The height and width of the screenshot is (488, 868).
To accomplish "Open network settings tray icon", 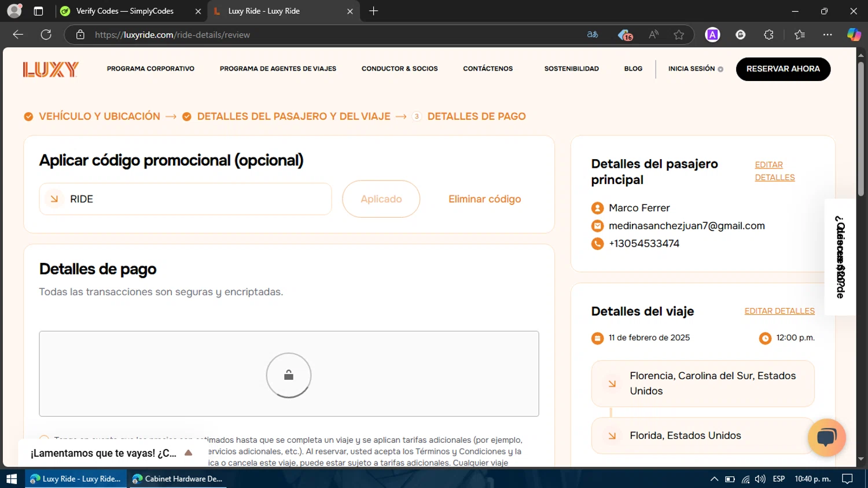I will tap(745, 479).
